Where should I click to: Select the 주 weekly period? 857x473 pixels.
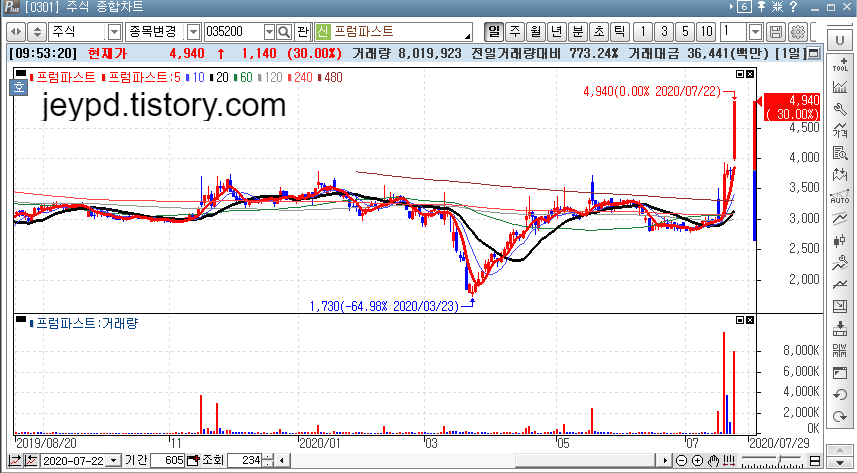[x=515, y=32]
